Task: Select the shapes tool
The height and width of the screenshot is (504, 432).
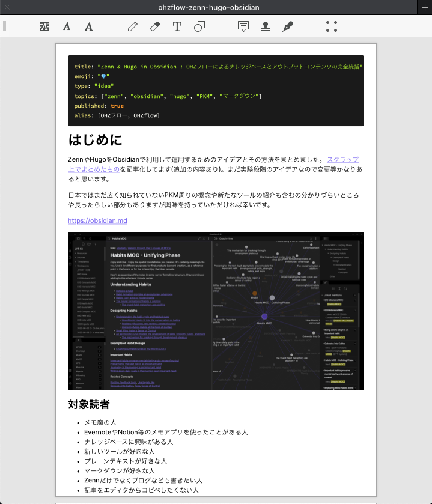Action: 199,26
